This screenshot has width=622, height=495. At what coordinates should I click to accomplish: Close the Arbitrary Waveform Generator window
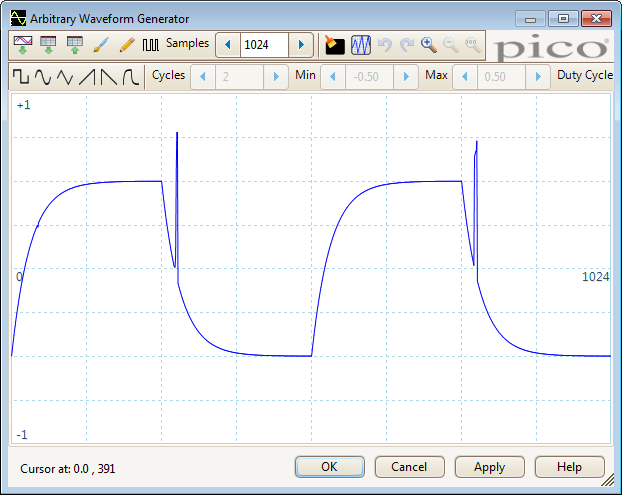tap(596, 18)
